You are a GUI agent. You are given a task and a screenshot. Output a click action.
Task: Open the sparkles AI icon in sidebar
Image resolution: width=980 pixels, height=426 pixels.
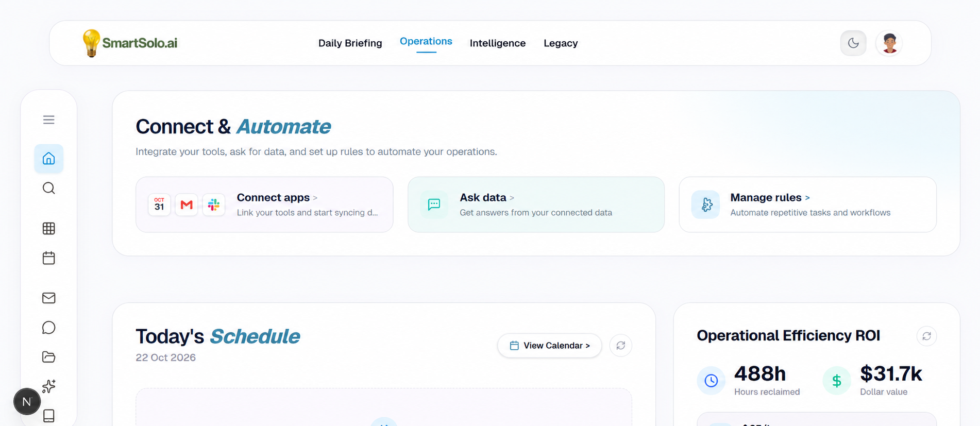coord(48,386)
